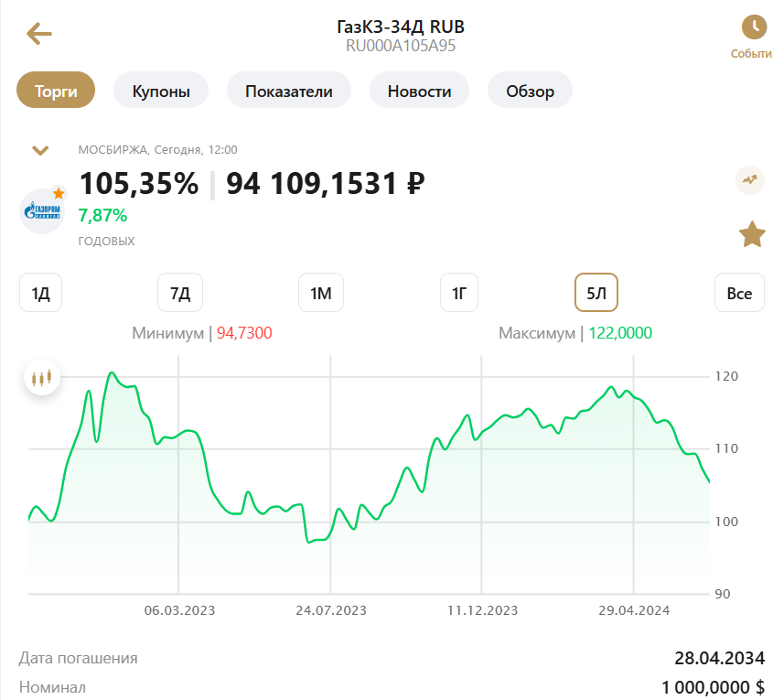
Task: Click the 11.12.2023 date axis label
Action: 482,610
